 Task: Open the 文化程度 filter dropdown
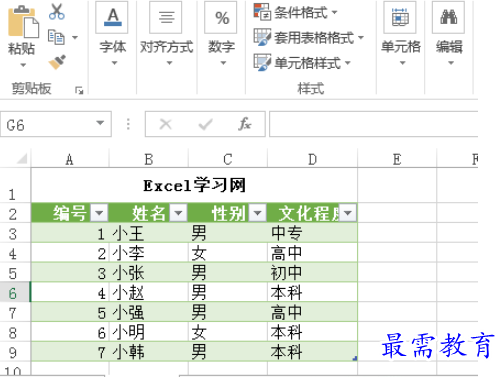click(348, 213)
